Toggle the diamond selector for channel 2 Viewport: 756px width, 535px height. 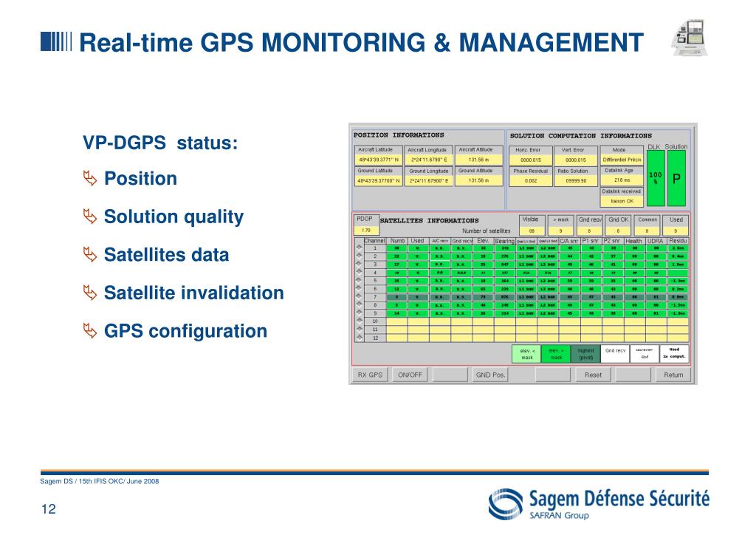(x=359, y=256)
